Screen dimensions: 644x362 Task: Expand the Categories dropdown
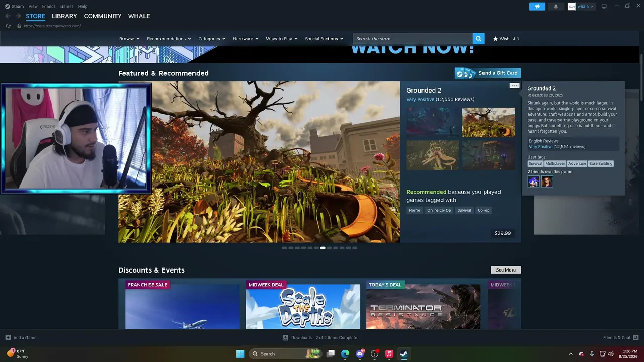point(212,39)
